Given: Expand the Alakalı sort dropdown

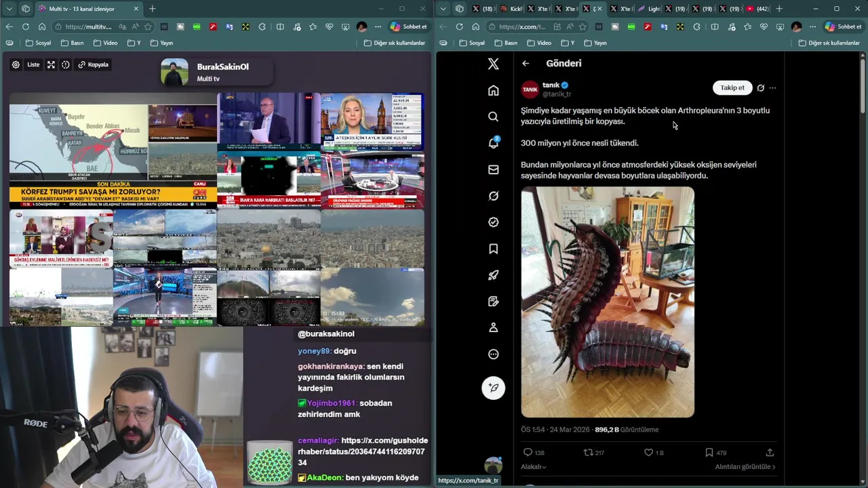Looking at the screenshot, I should [533, 466].
